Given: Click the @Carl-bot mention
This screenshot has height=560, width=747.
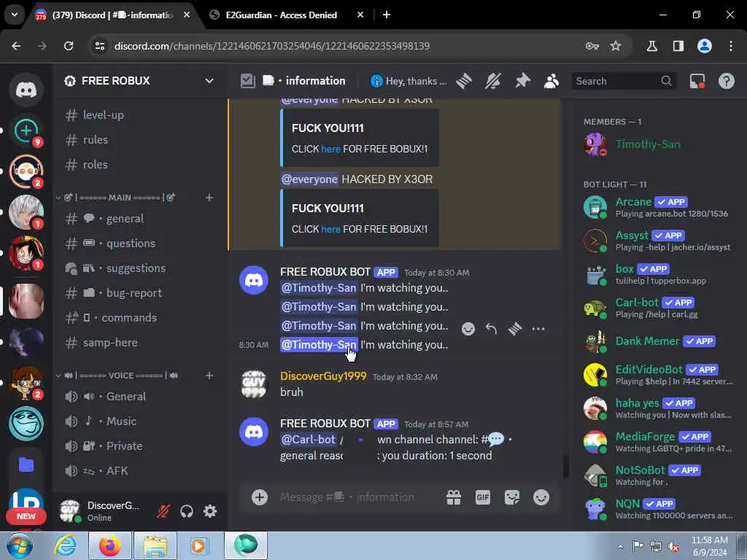Looking at the screenshot, I should [309, 440].
